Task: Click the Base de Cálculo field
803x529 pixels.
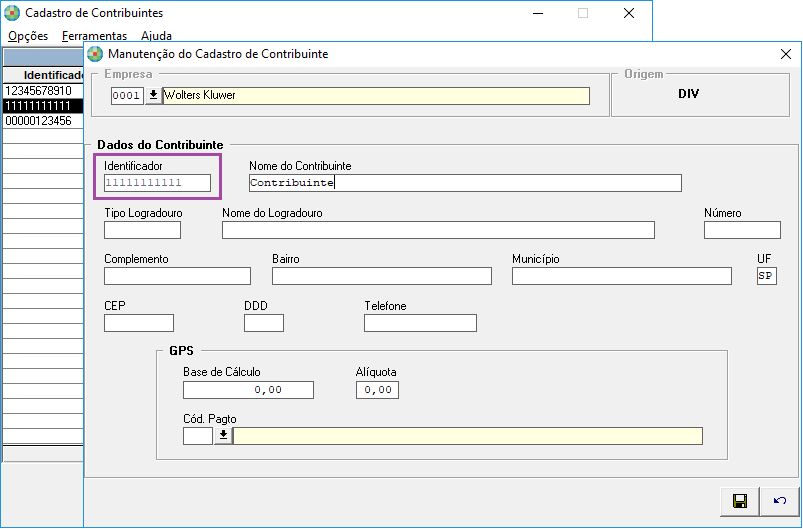Action: (248, 390)
